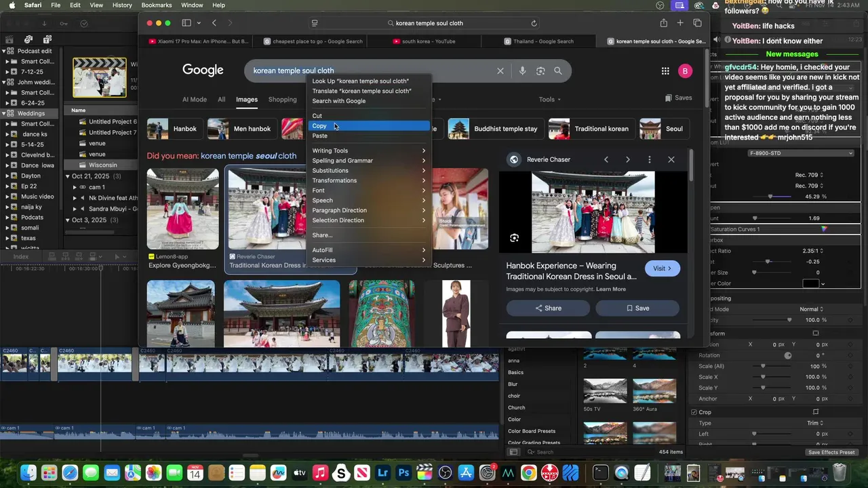This screenshot has width=868, height=488.
Task: Click the Visit button
Action: point(663,268)
